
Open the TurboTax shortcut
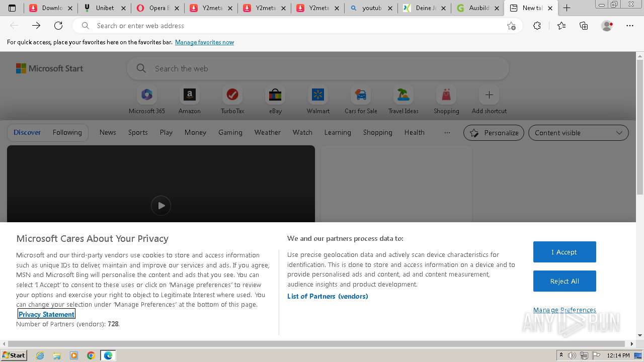click(x=232, y=100)
